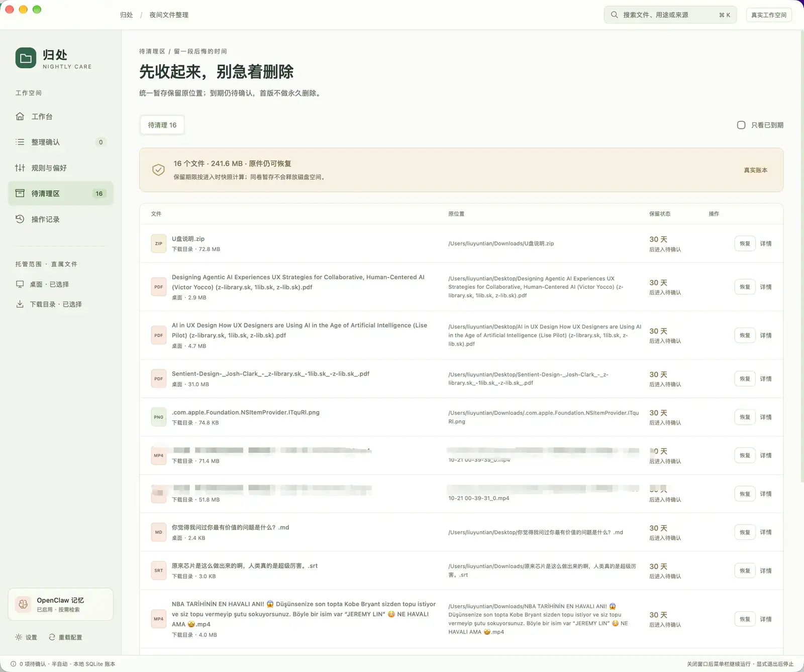Restore NBA TARİHİNİN EN HAVALI ANI mp4

click(745, 619)
